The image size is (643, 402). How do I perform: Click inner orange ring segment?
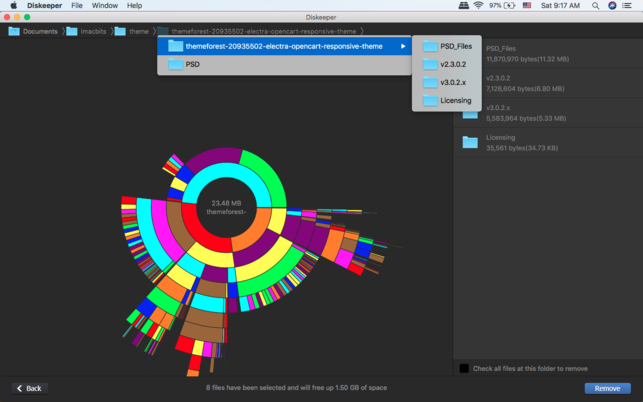(x=254, y=228)
